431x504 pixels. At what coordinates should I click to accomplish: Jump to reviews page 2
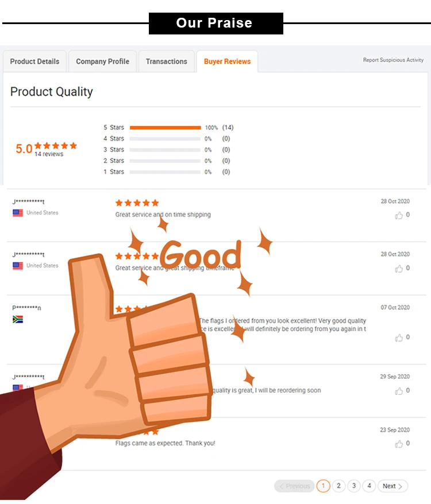[338, 486]
